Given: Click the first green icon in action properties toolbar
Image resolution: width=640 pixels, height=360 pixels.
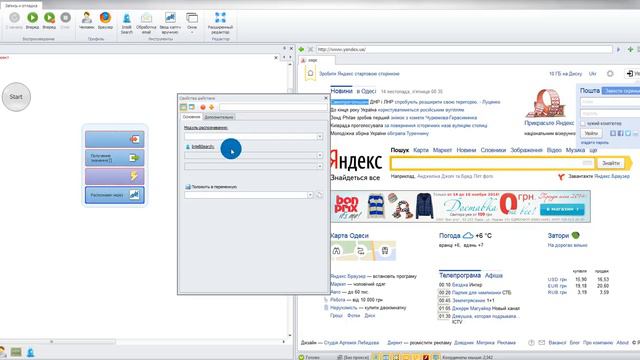Looking at the screenshot, I should pos(184,107).
